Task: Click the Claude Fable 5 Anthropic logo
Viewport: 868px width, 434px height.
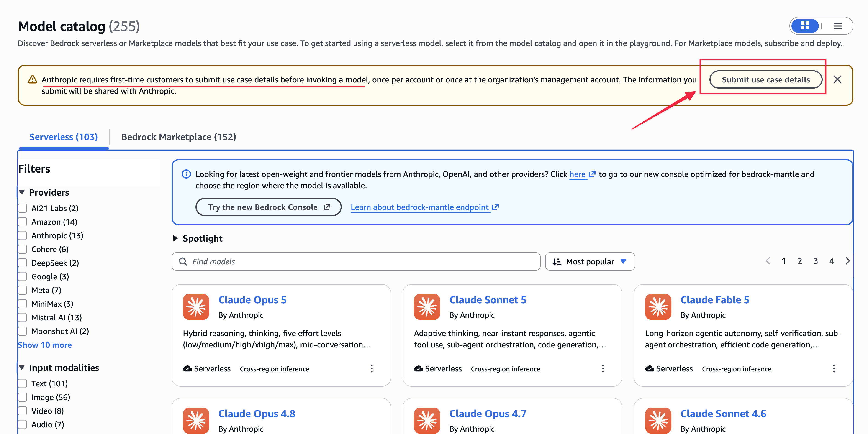Action: click(x=658, y=307)
